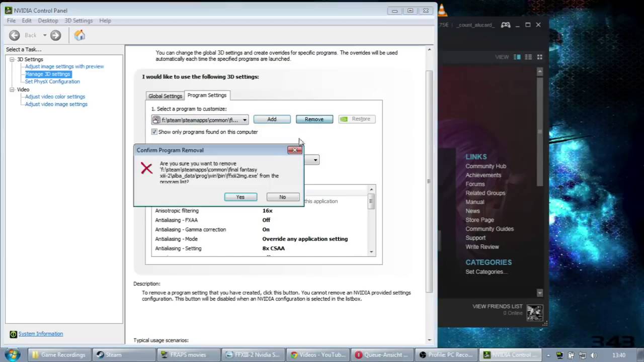Viewport: 644px width, 362px height.
Task: Confirm removal with Yes button
Action: 240,197
